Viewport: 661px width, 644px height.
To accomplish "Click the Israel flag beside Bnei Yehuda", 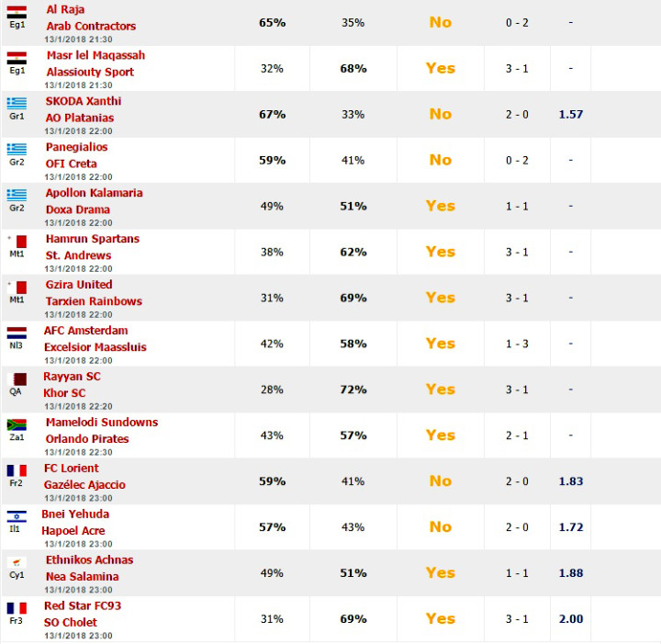I will (17, 516).
